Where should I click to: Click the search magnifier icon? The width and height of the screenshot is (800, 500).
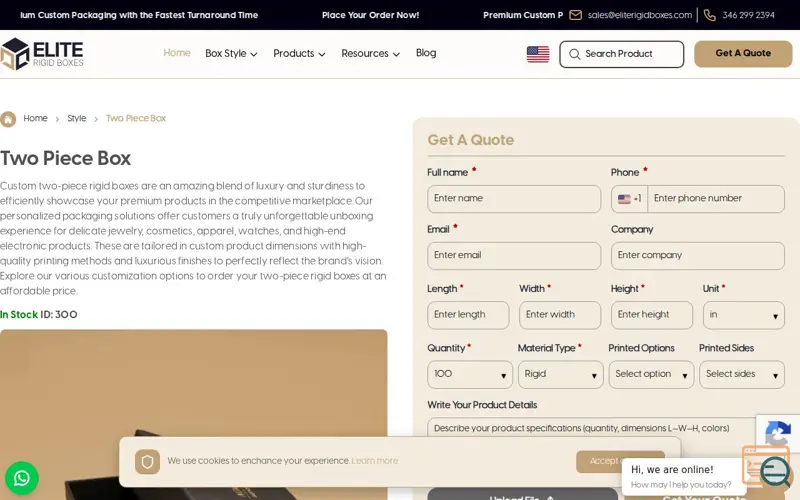[574, 54]
